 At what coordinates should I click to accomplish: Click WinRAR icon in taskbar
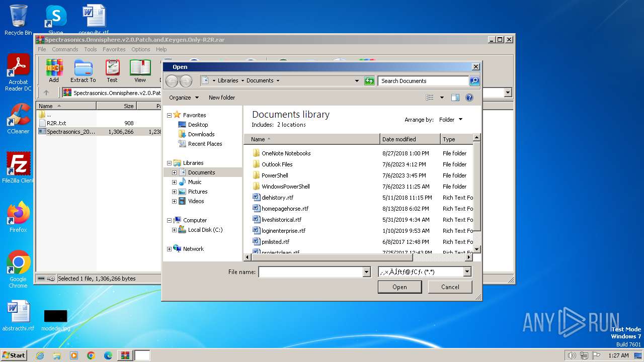[x=125, y=355]
